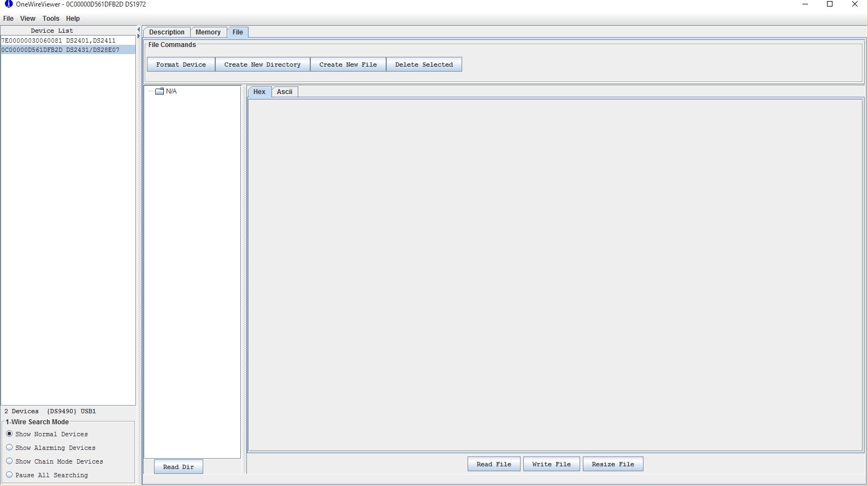Select Show Chain Mode Devices option
The image size is (868, 486).
click(9, 461)
